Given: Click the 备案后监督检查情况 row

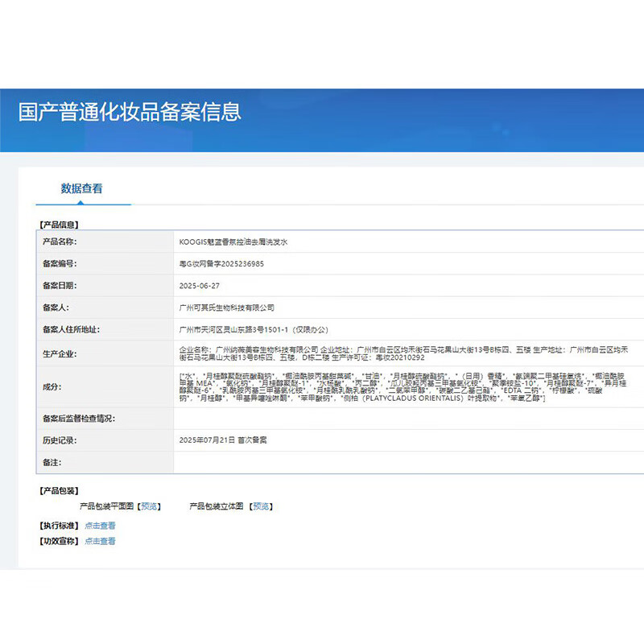Looking at the screenshot, I should [x=322, y=418].
